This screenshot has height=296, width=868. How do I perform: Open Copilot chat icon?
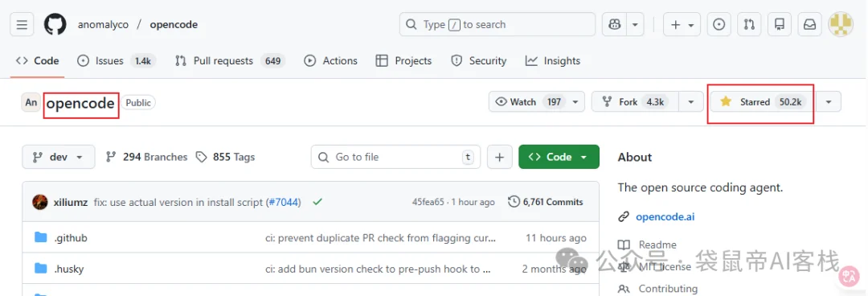[x=615, y=24]
